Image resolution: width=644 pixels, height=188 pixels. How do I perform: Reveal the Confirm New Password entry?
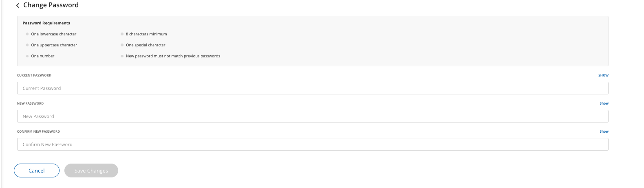point(604,131)
